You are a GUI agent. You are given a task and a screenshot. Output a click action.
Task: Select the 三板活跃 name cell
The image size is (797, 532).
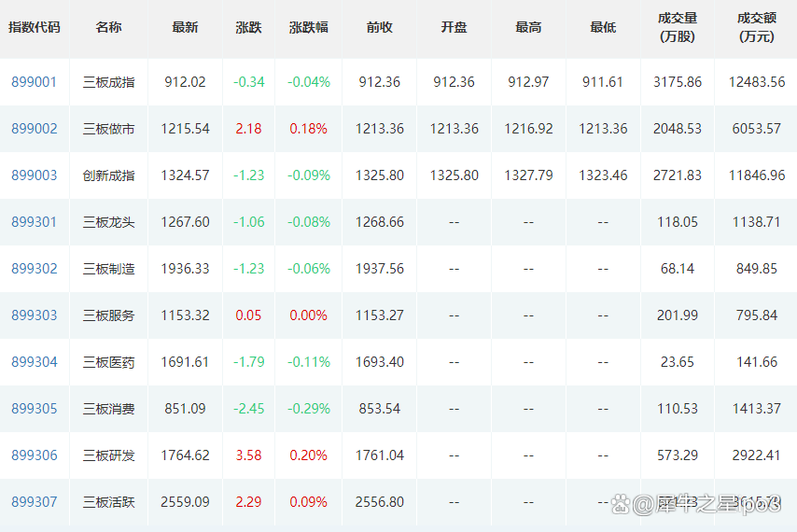109,502
